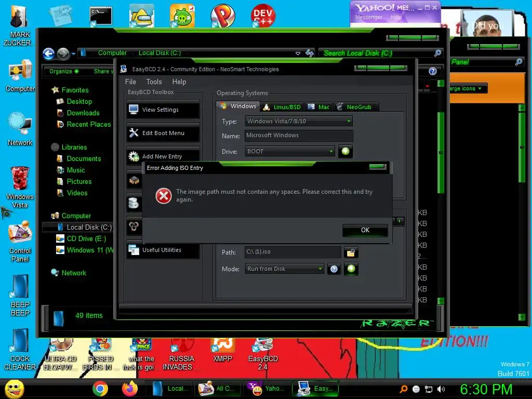Open the File menu in EasyBCD
Image resolution: width=532 pixels, height=399 pixels.
click(x=130, y=82)
